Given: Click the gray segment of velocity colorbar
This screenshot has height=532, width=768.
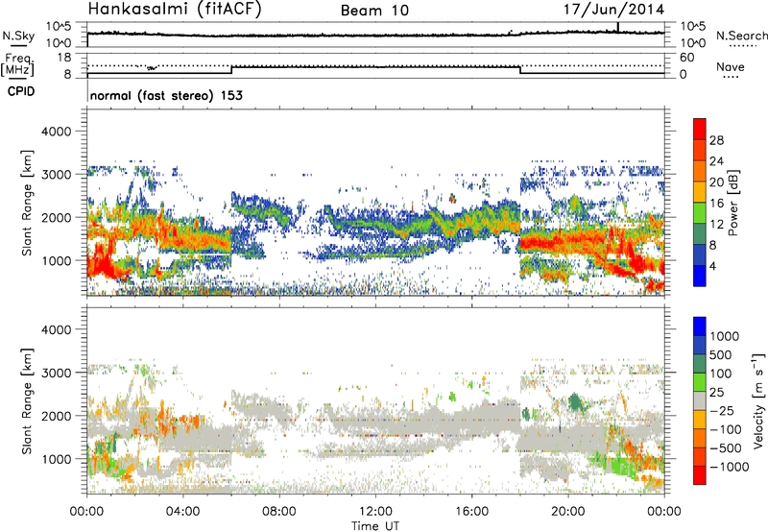Looking at the screenshot, I should point(700,400).
